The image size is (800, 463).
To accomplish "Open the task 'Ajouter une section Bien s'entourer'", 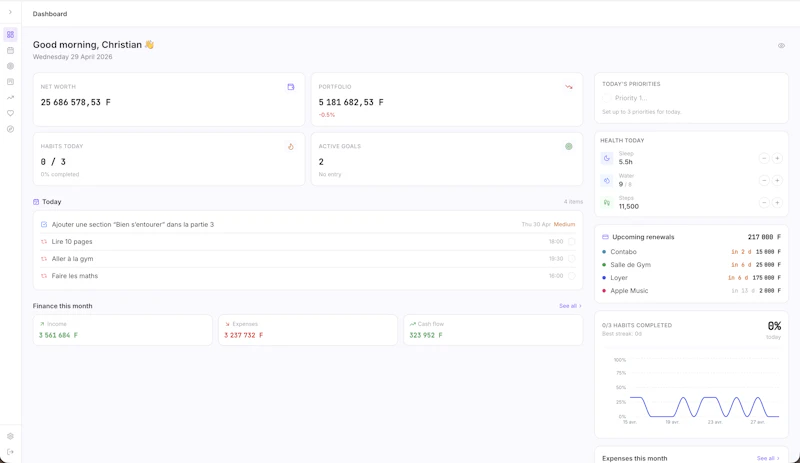I will [308, 225].
